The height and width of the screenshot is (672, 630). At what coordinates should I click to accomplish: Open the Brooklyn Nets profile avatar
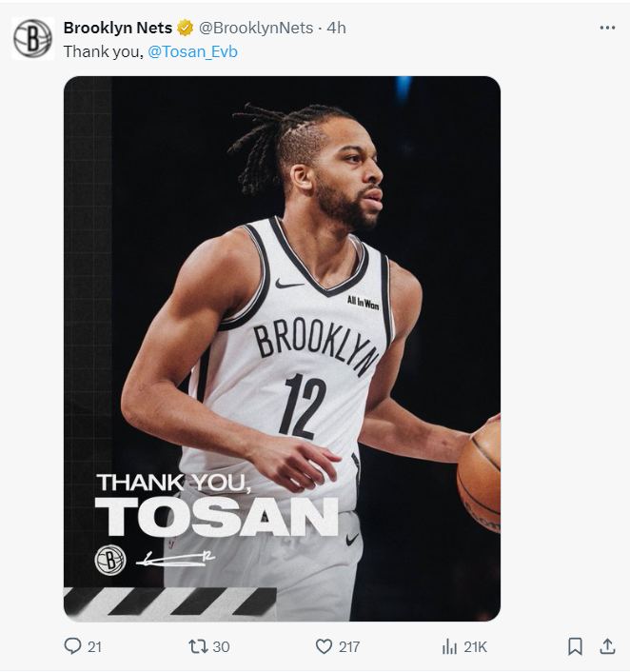coord(32,39)
